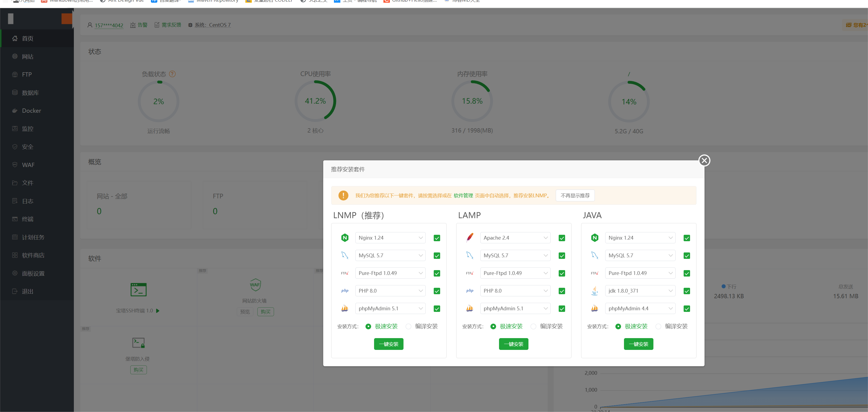Click the 宝塔SSH终端 terminal icon
This screenshot has height=412, width=868.
point(139,289)
